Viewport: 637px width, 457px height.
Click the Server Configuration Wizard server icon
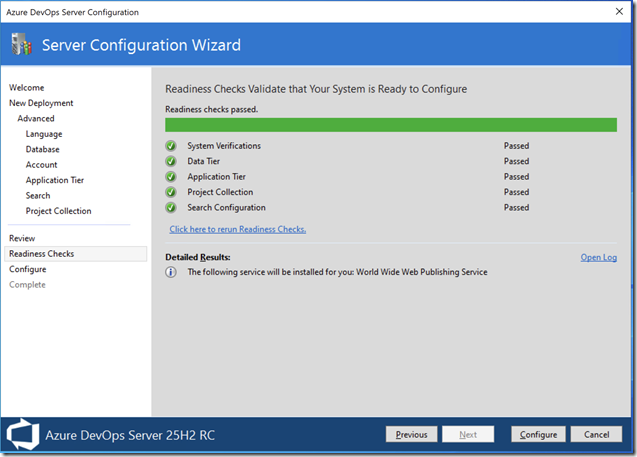click(x=22, y=44)
